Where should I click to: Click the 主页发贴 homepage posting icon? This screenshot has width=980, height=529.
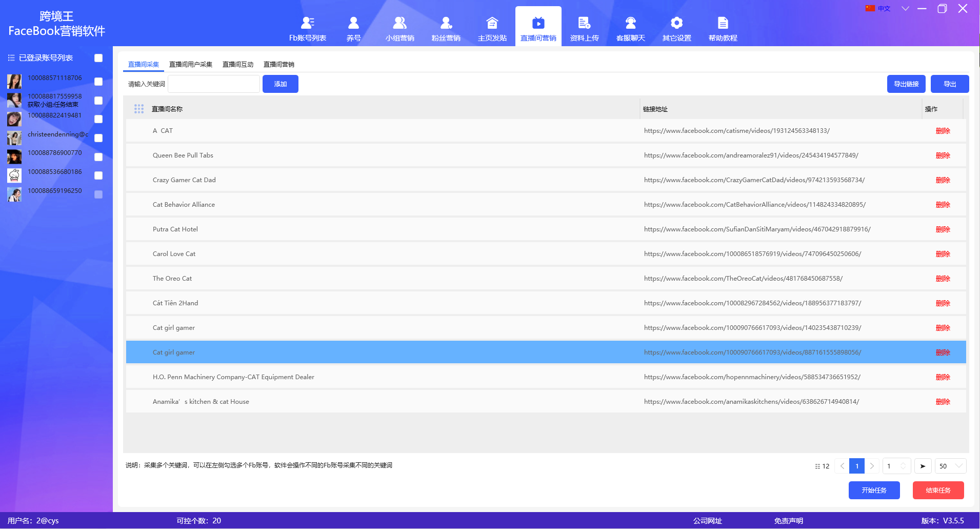tap(492, 23)
